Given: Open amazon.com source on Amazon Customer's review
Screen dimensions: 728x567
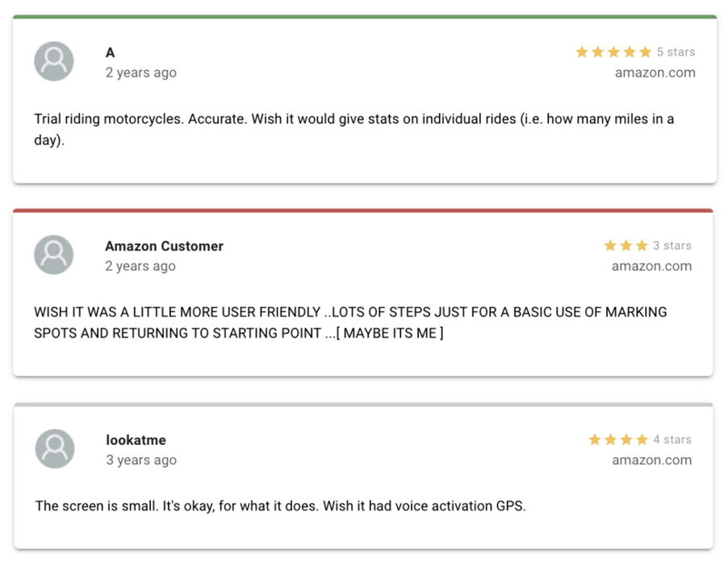Looking at the screenshot, I should click(651, 266).
